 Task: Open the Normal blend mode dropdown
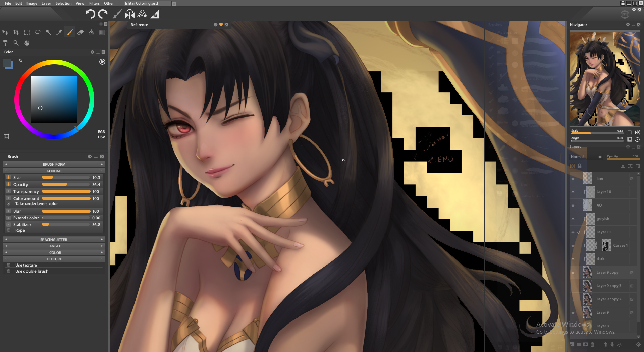[586, 157]
